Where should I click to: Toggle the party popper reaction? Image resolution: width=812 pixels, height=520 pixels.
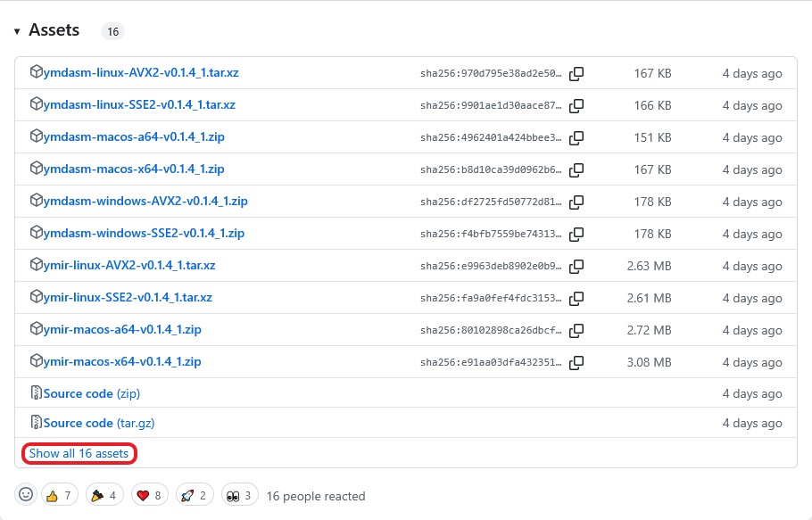pyautogui.click(x=104, y=495)
